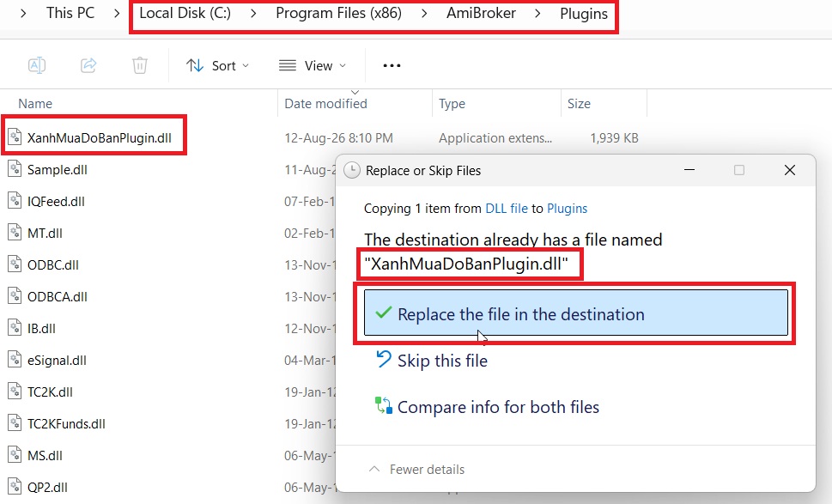
Task: Sort by Date modified column header
Action: 325,103
